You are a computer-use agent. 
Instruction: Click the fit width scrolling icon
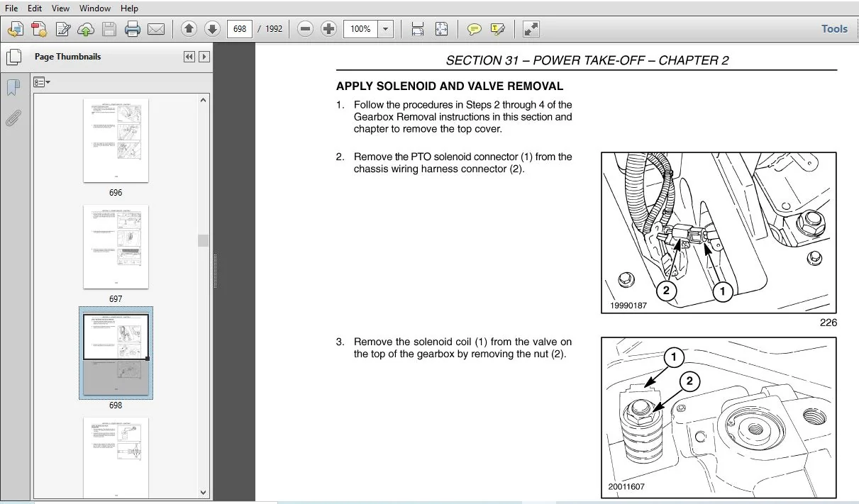pyautogui.click(x=417, y=29)
